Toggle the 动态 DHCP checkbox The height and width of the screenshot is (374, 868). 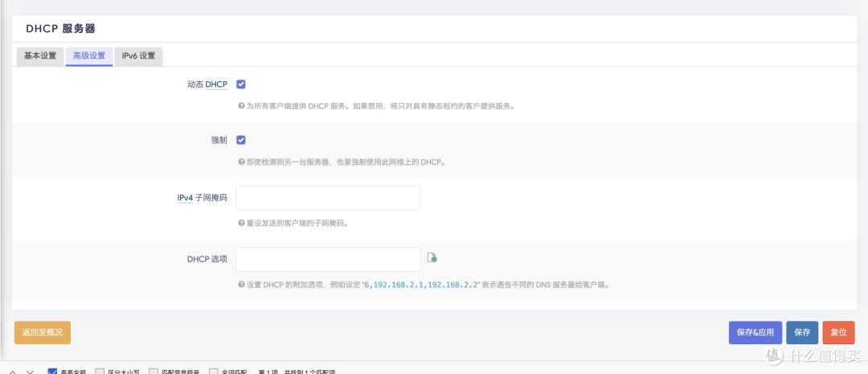click(x=241, y=84)
